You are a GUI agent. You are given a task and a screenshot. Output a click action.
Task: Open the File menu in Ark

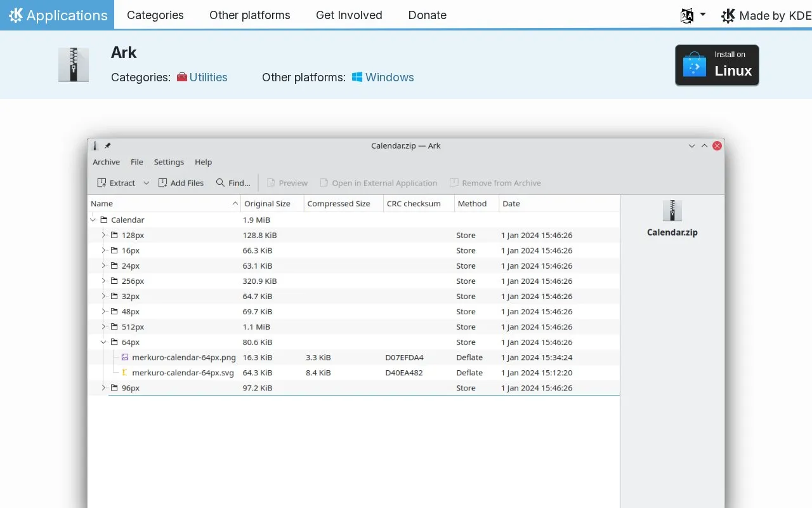coord(137,162)
